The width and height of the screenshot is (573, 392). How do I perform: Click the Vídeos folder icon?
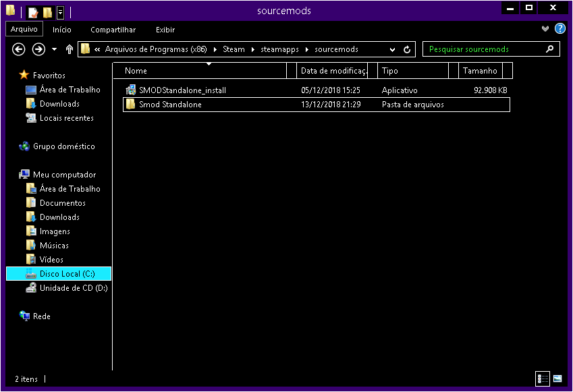[31, 259]
